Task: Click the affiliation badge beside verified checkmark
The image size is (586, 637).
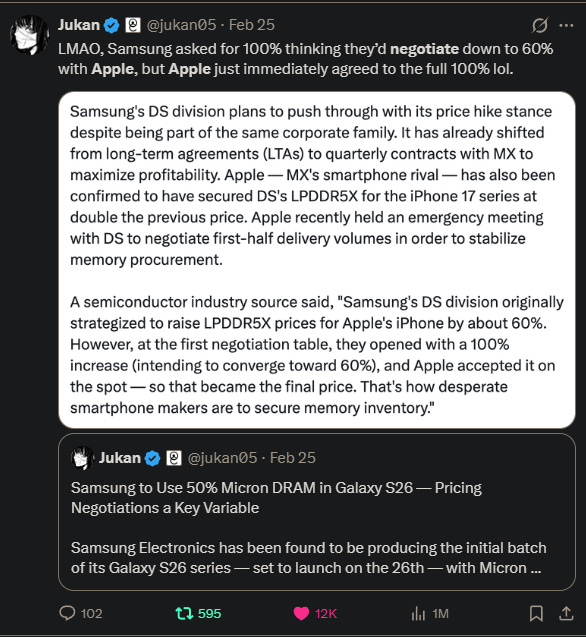Action: point(132,25)
